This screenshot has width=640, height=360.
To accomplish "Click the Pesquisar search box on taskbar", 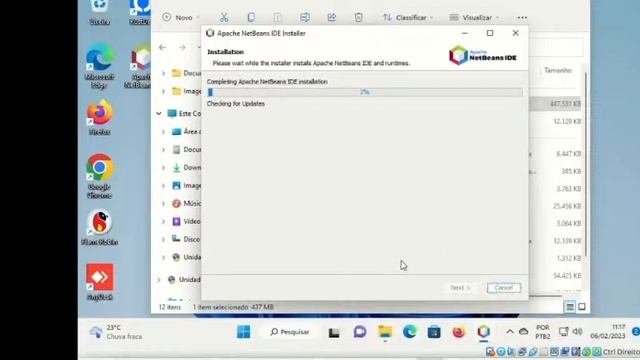I will click(290, 332).
